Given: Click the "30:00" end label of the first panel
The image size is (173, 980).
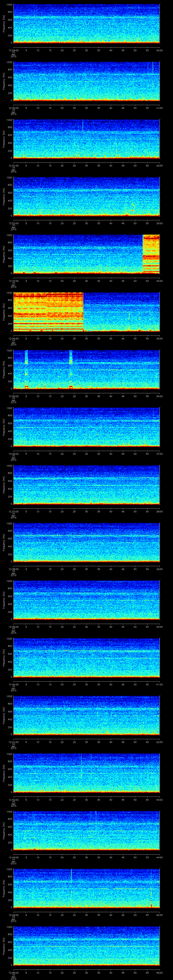Looking at the screenshot, I should (x=160, y=50).
